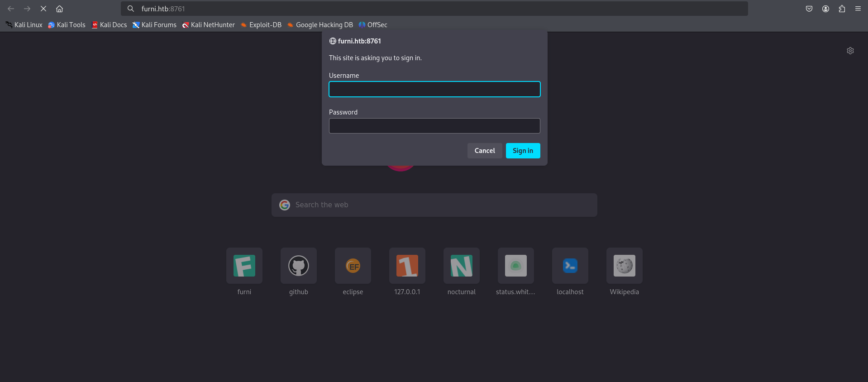Open the Firefox application menu
This screenshot has height=382, width=868.
coord(858,9)
